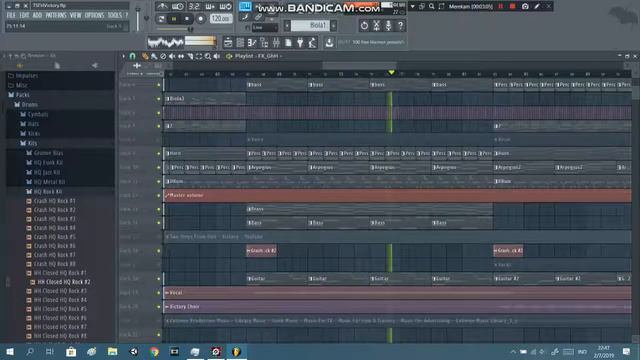
Task: Toggle mute light for Vocal track
Action: click(x=159, y=293)
